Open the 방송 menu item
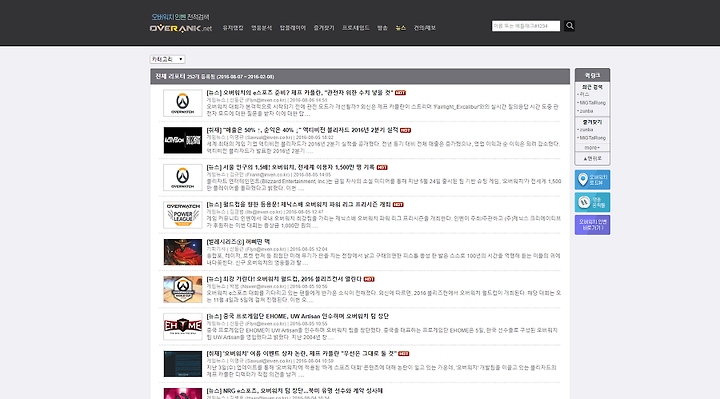 tap(382, 28)
